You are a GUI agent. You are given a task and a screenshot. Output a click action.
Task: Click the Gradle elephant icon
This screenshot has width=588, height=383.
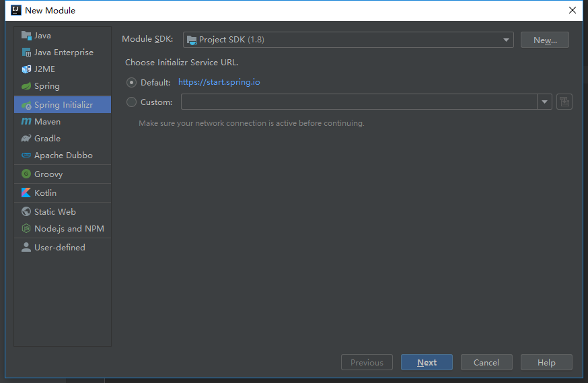point(26,139)
